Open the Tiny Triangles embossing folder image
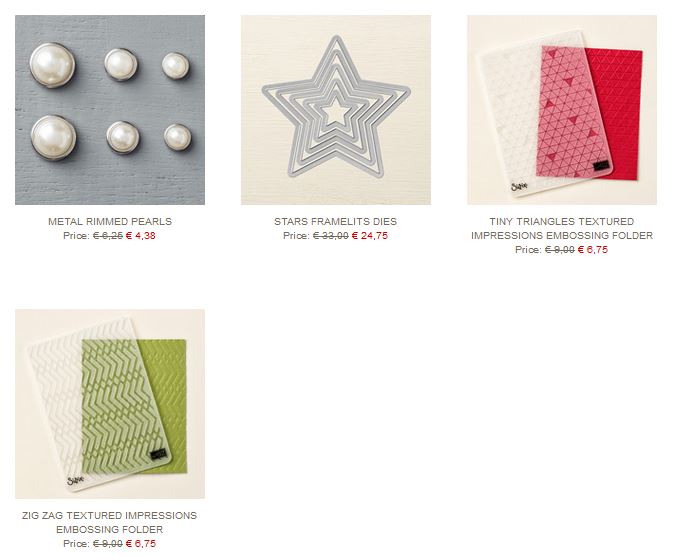 click(562, 110)
